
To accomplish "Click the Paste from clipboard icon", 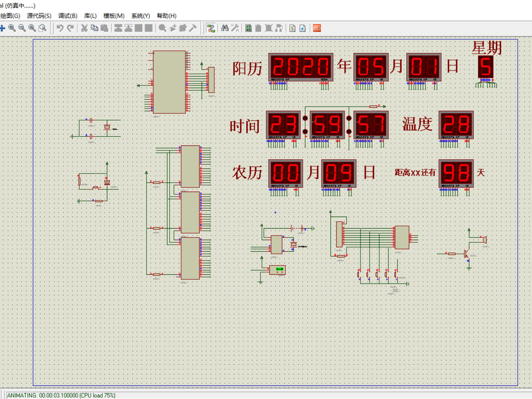I will 104,28.
